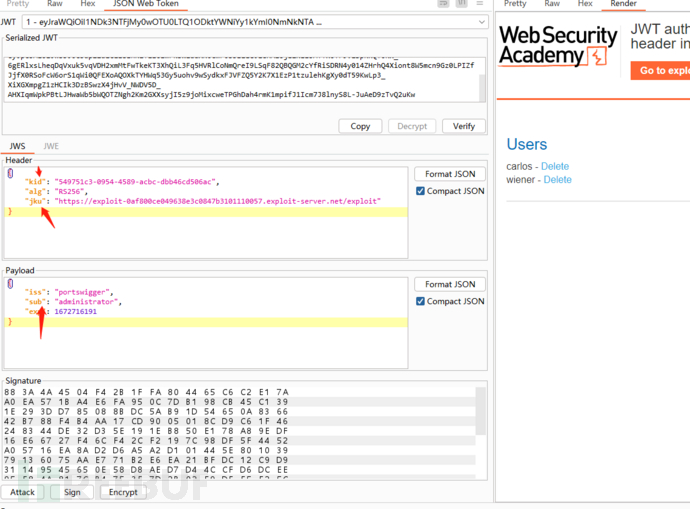
Task: Open the left panel's Hex tab
Action: coord(87,4)
